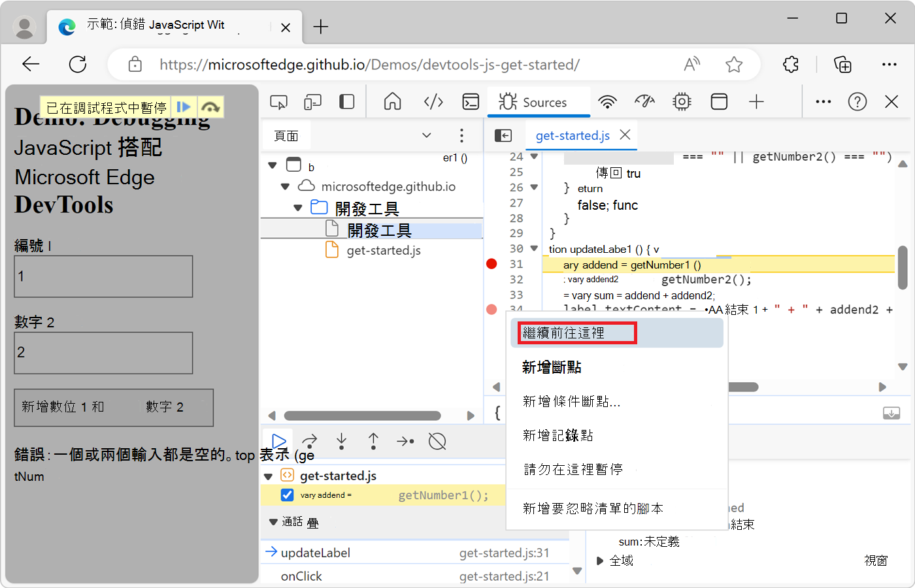Toggle breakpoint on line 31
This screenshot has width=915, height=588.
coord(491,264)
